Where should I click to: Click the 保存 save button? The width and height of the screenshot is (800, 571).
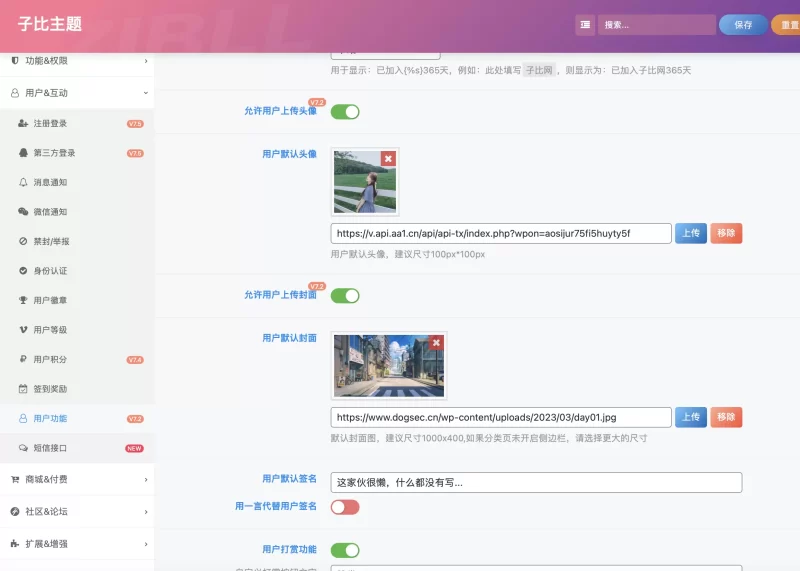pos(743,24)
